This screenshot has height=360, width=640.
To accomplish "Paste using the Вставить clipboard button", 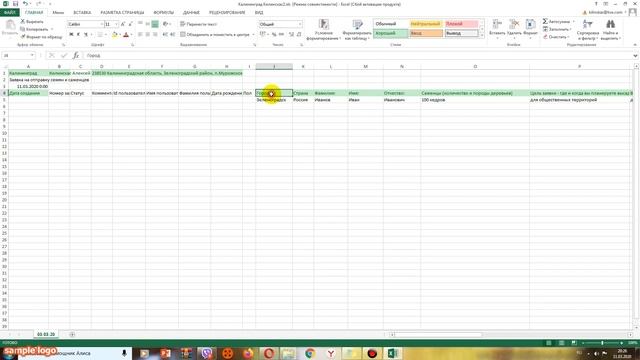I will [10, 29].
